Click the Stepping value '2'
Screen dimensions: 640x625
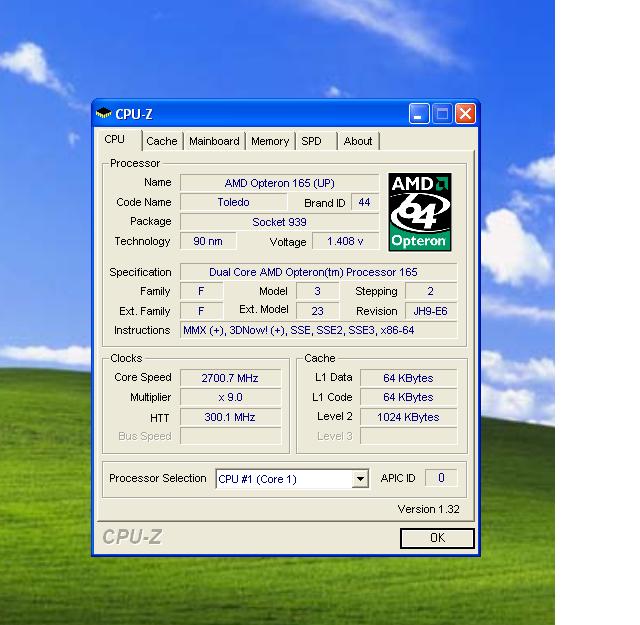point(431,291)
